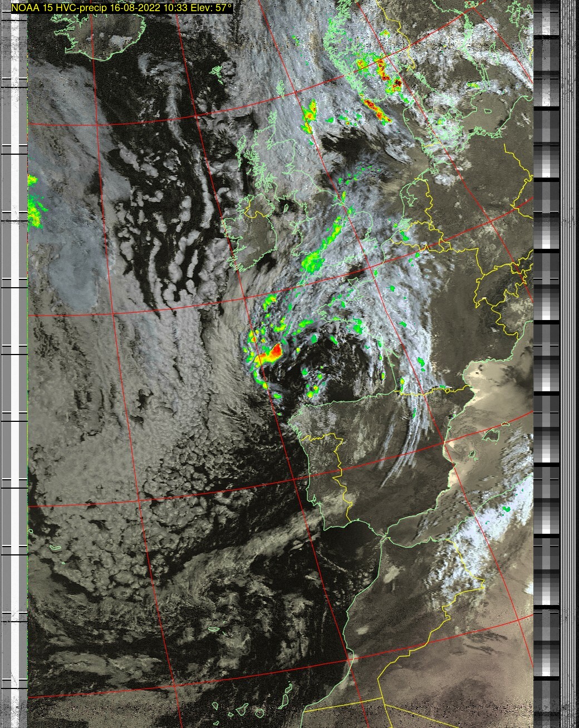This screenshot has height=728, width=579.
Task: Click the Strait of Gibraltar
Action: click(x=383, y=535)
